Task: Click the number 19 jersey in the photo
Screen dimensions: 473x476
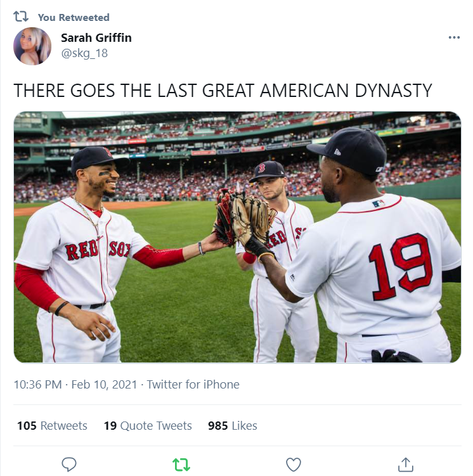Action: tap(401, 266)
